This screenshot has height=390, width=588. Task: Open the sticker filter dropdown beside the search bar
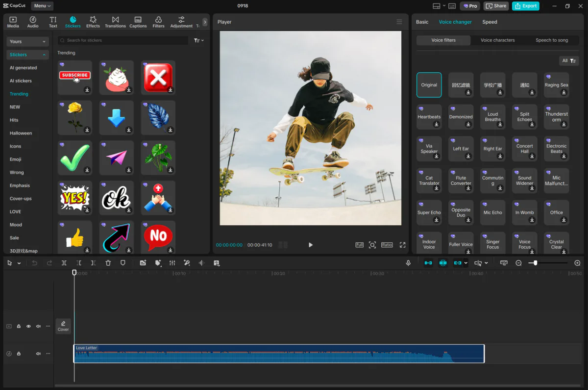pyautogui.click(x=198, y=40)
